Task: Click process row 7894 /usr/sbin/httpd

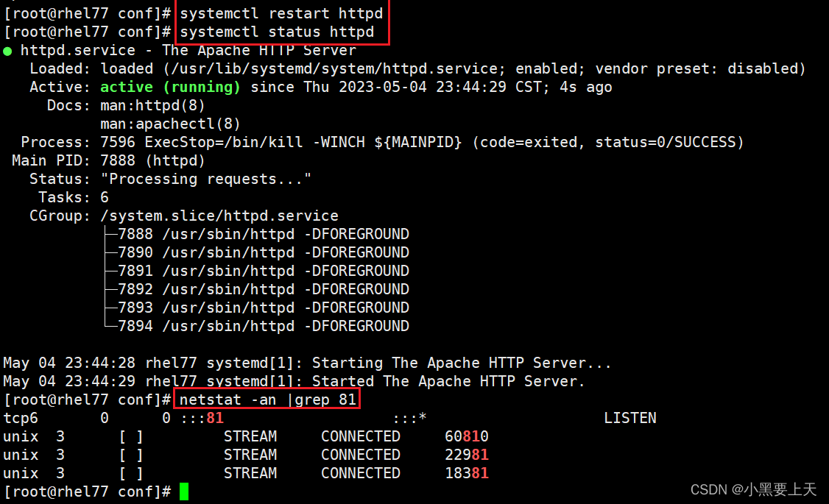Action: [264, 326]
